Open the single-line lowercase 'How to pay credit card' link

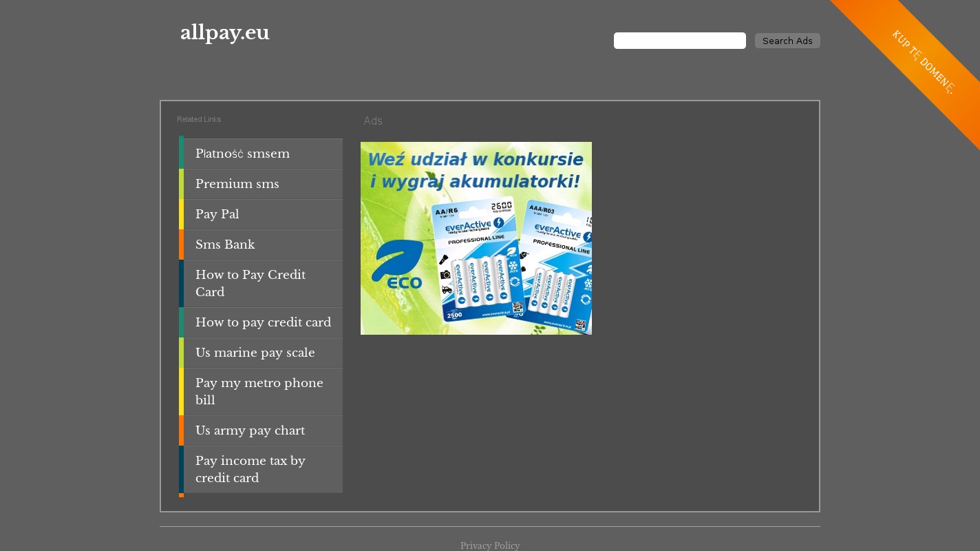click(x=263, y=322)
